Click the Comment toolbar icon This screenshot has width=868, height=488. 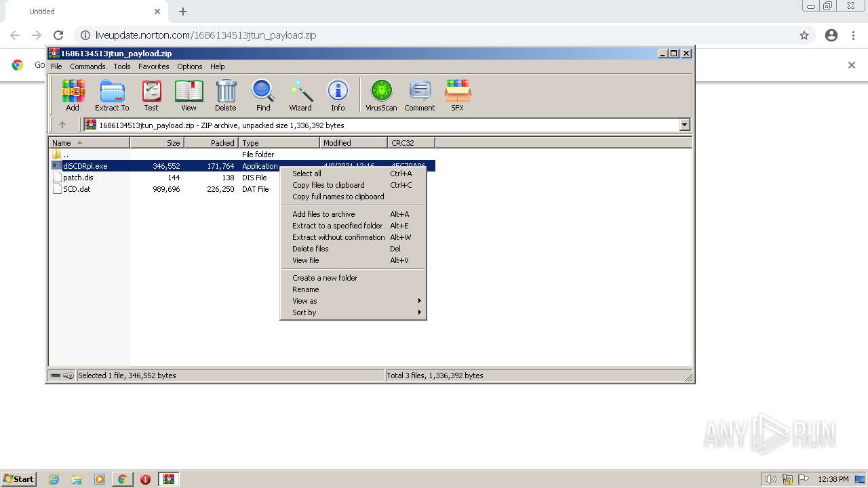tap(420, 96)
